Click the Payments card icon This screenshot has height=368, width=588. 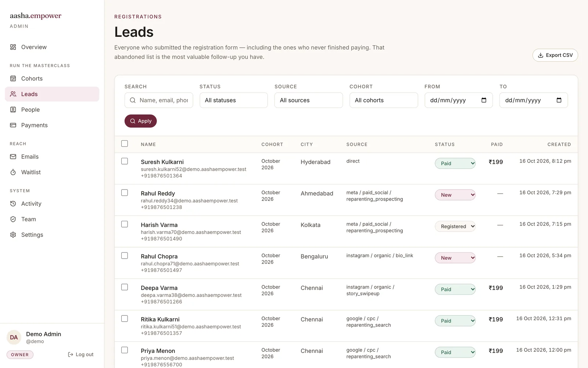tap(13, 125)
